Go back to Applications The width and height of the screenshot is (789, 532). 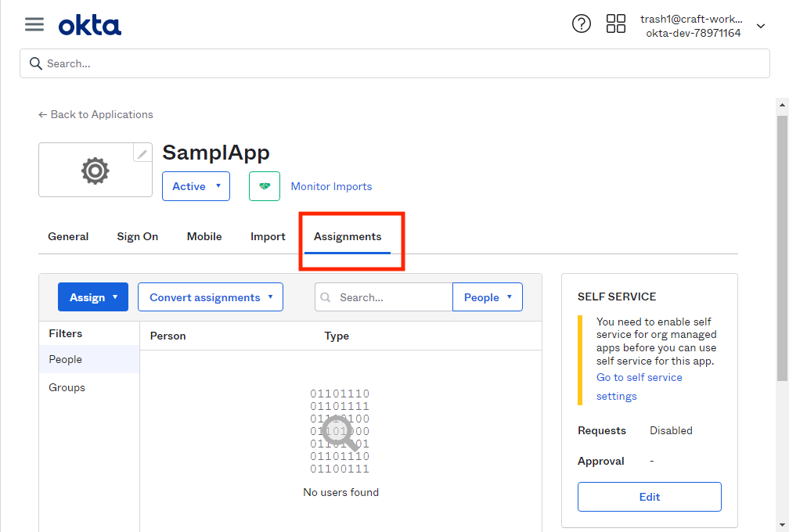[95, 114]
